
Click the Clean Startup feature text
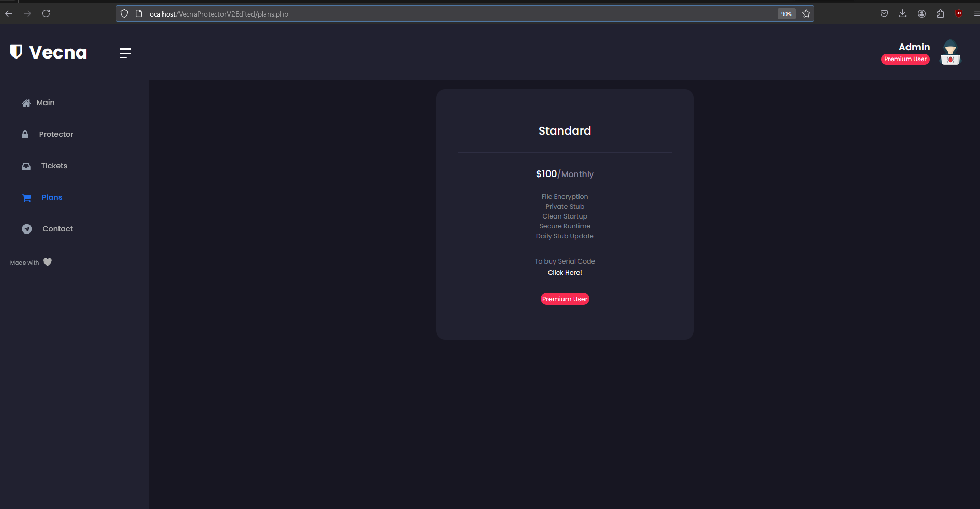click(x=565, y=216)
